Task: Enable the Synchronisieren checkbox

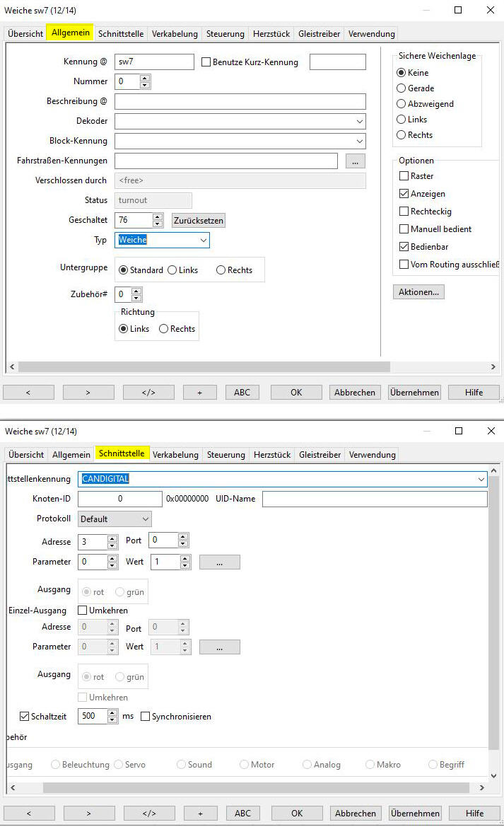Action: [x=146, y=717]
